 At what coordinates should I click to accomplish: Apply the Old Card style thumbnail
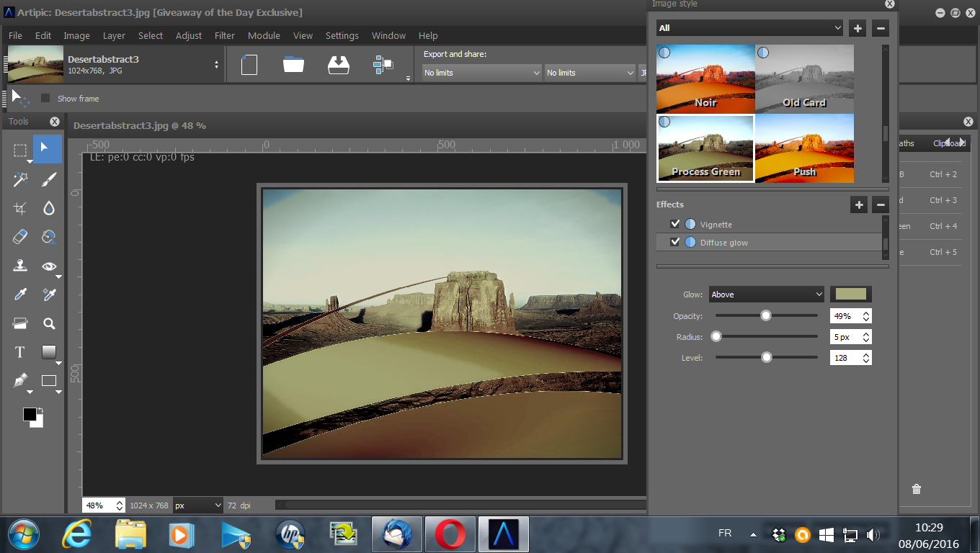click(x=804, y=78)
